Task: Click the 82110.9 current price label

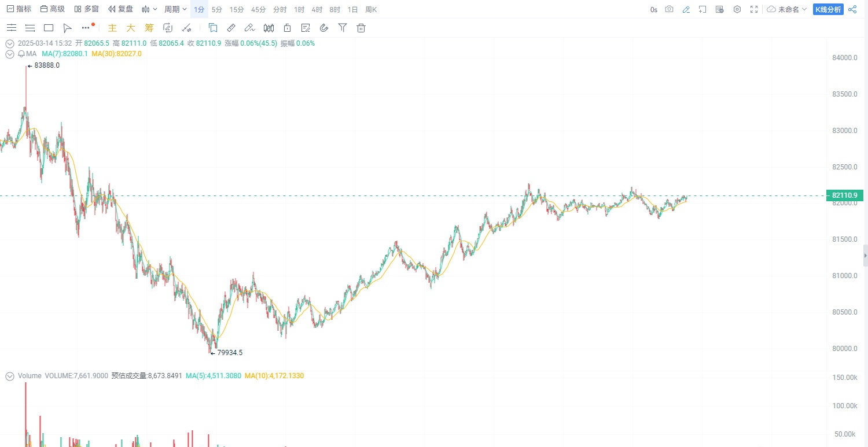Action: [844, 195]
